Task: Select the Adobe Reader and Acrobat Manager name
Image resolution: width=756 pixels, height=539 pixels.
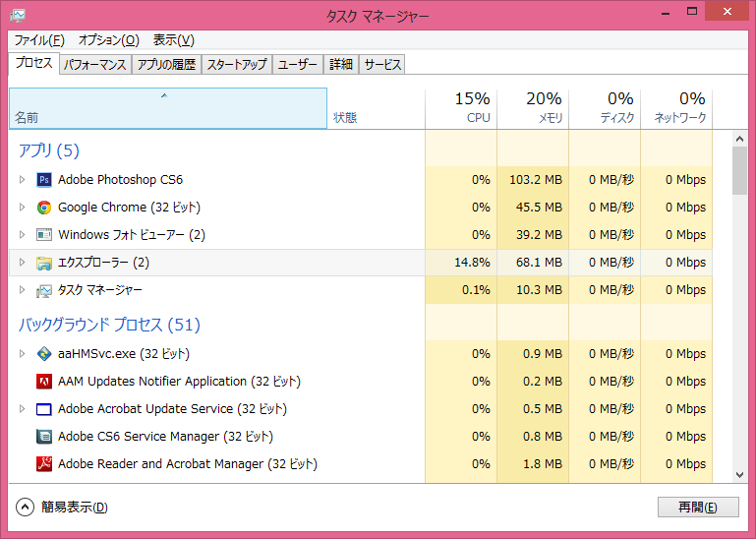Action: point(188,463)
